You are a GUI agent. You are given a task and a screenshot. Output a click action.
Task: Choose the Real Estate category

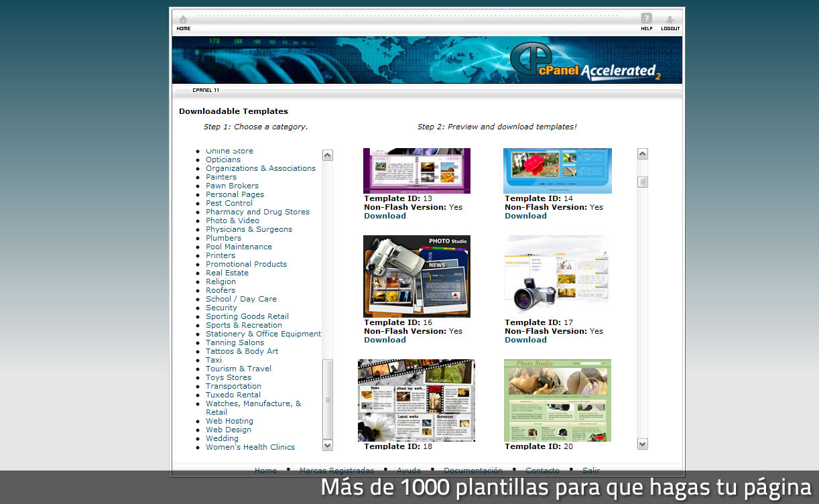click(227, 273)
